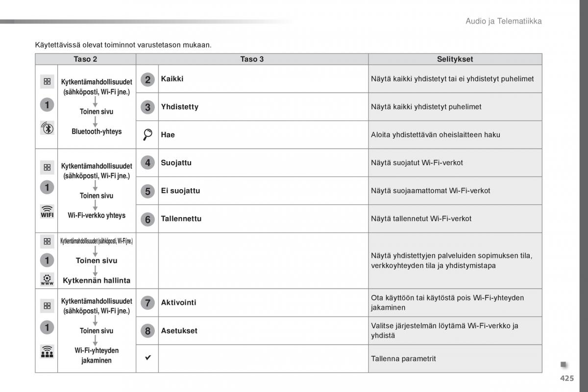Click the Wi-Fi-verkko yhteys text

[x=97, y=215]
